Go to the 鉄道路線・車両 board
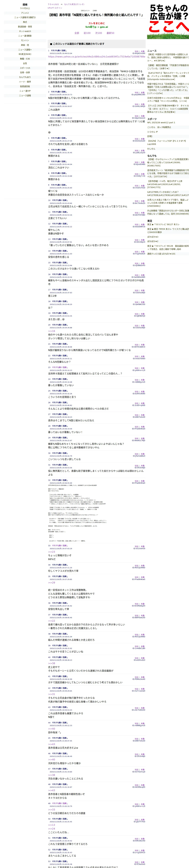 point(25,27)
